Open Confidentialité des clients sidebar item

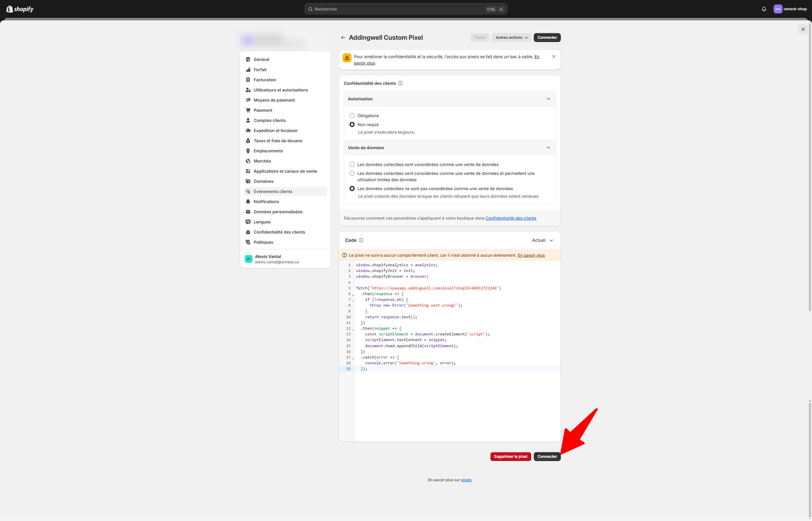(285, 232)
